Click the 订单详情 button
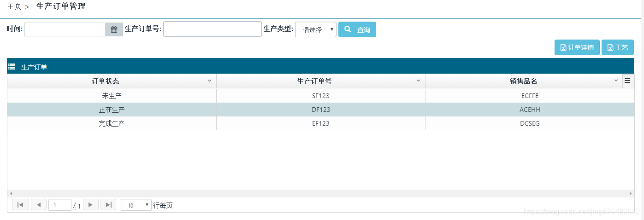The height and width of the screenshot is (220, 644). tap(577, 47)
